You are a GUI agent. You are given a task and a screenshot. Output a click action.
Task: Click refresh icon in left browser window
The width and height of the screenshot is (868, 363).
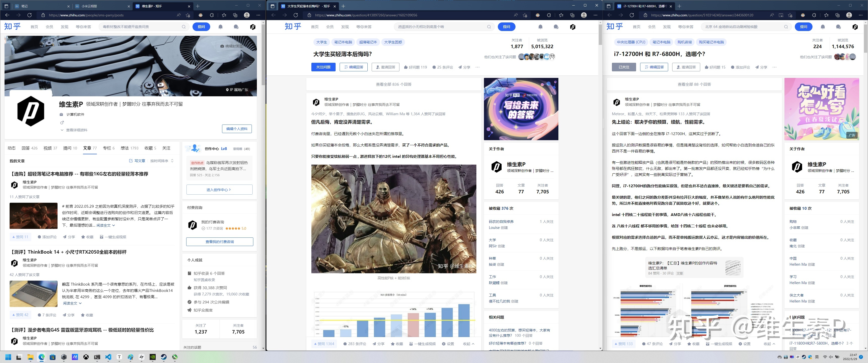tap(30, 15)
